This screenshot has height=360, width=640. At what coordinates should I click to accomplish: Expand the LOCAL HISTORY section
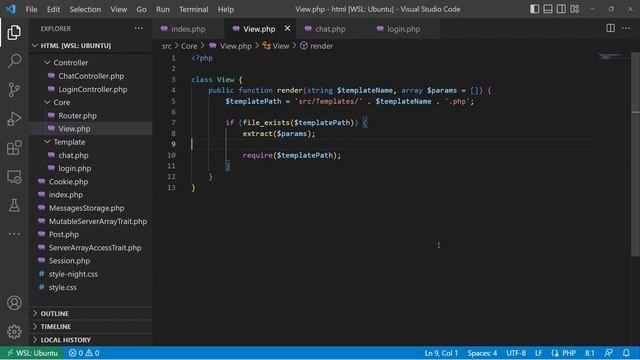91,340
